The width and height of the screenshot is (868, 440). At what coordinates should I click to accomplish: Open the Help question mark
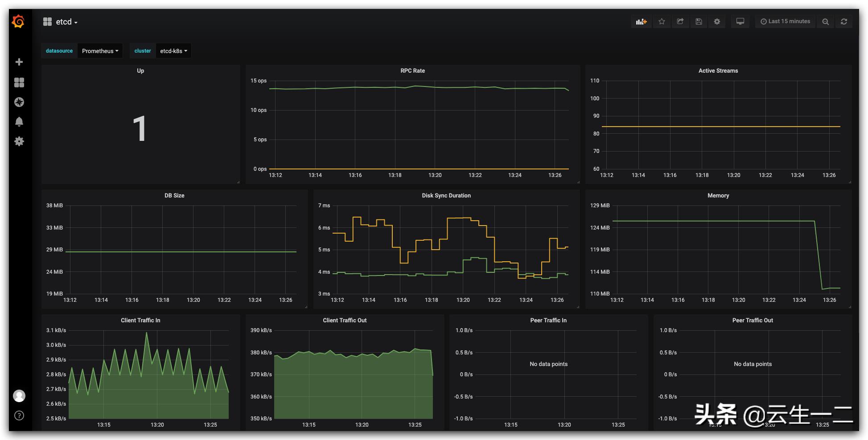tap(19, 415)
